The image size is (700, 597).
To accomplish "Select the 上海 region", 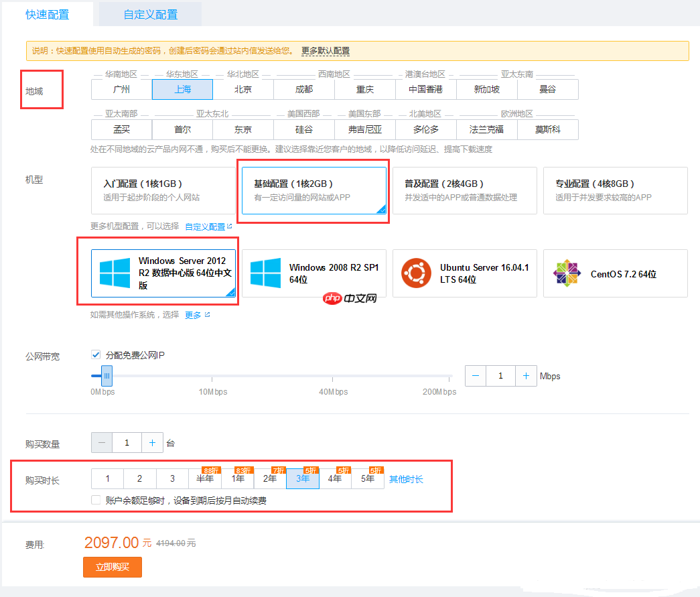I will tap(183, 89).
